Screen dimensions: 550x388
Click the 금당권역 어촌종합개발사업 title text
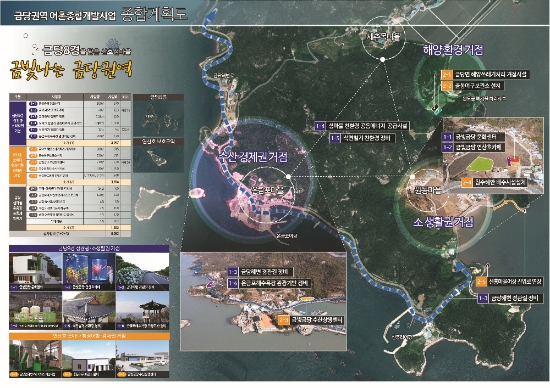pos(65,15)
